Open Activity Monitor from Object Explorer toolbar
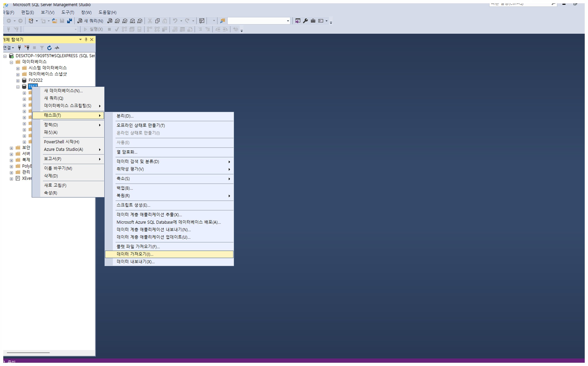 (57, 48)
